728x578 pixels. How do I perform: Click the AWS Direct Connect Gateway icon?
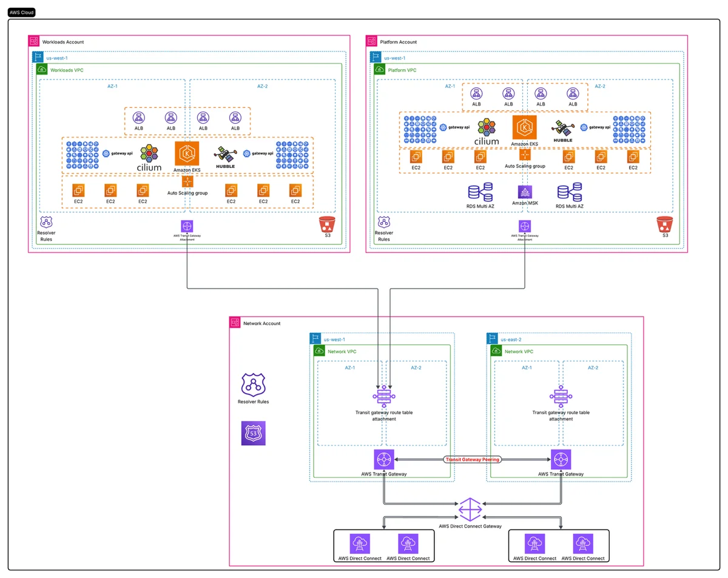pos(470,509)
